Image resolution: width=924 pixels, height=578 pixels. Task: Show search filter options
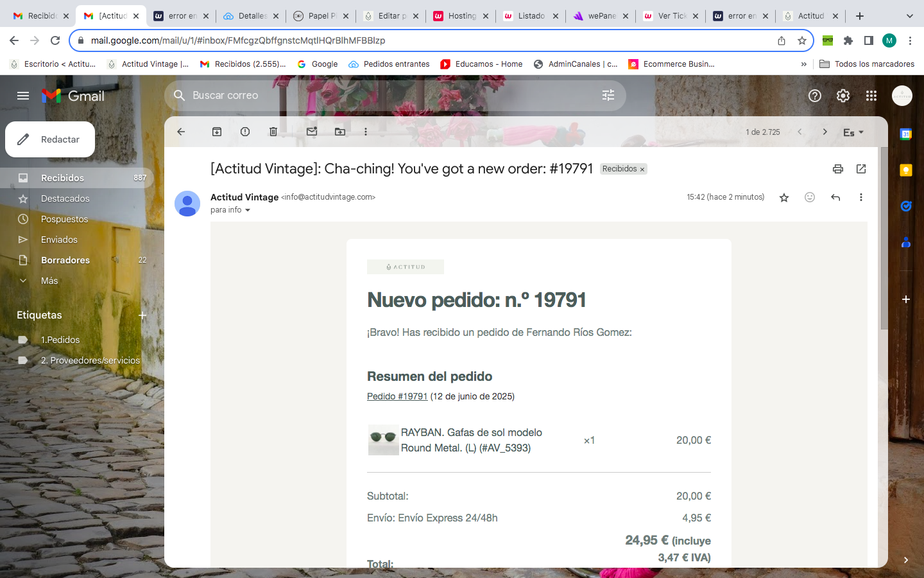coord(608,95)
